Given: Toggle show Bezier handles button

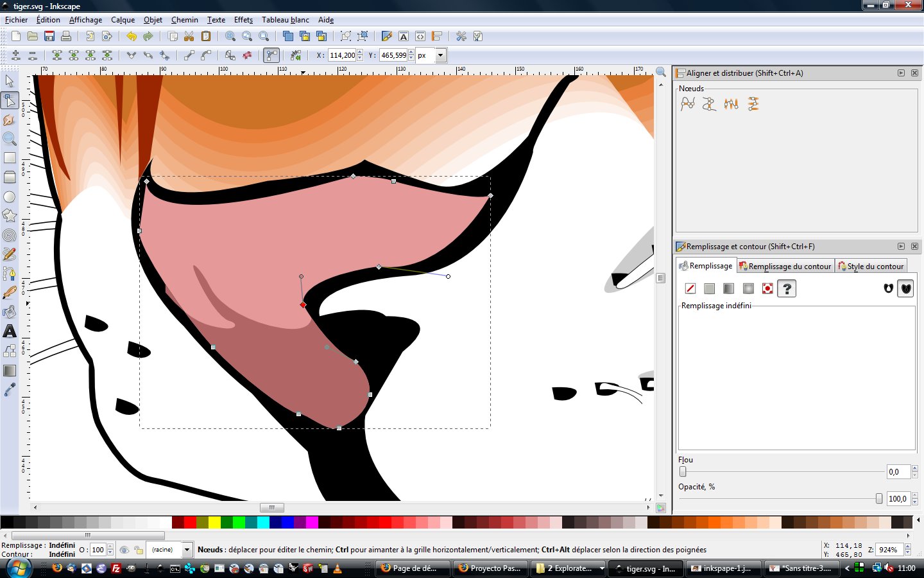Looking at the screenshot, I should 272,55.
